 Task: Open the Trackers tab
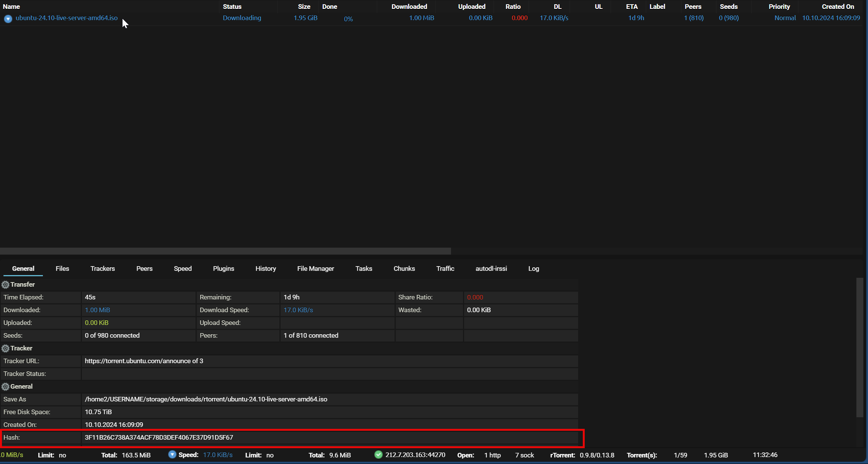[102, 269]
